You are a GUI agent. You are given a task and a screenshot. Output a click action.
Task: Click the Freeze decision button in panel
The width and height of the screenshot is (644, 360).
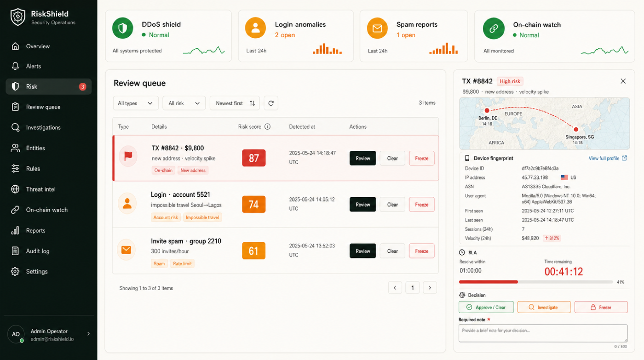coord(601,307)
